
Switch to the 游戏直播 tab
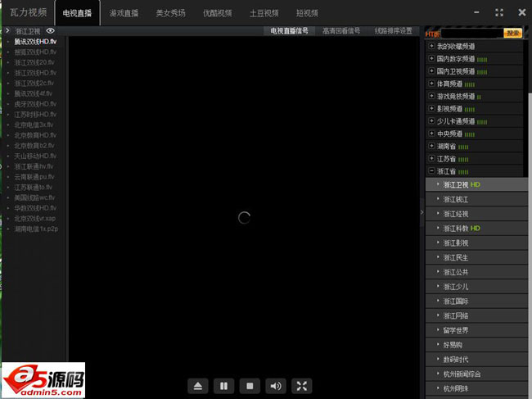point(124,13)
